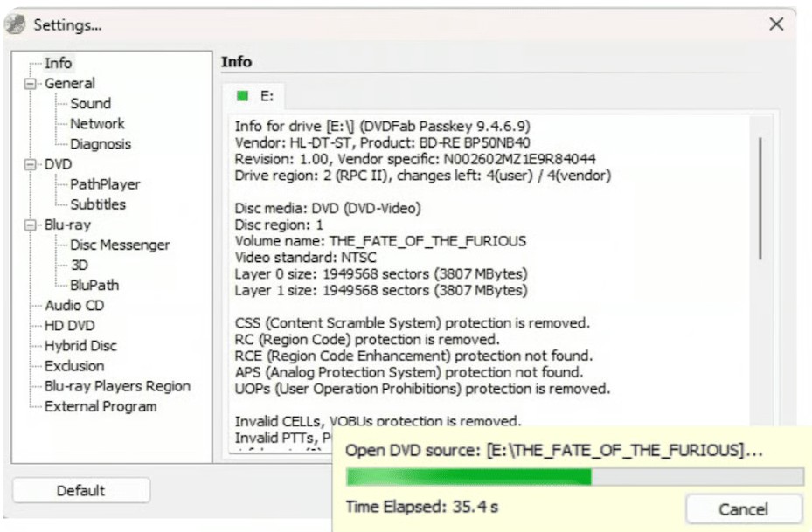Image resolution: width=812 pixels, height=532 pixels.
Task: Open the 3D Blu-ray settings
Action: tap(80, 265)
